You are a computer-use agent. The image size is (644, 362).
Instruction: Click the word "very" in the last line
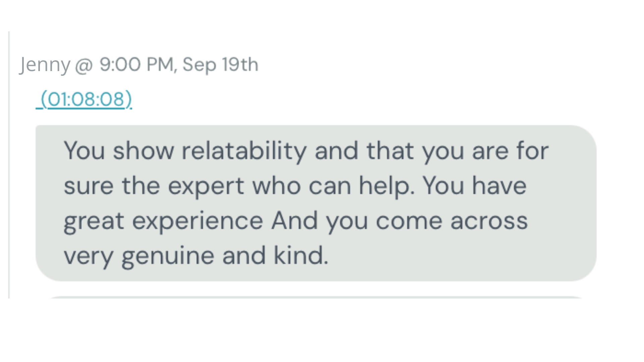(89, 256)
